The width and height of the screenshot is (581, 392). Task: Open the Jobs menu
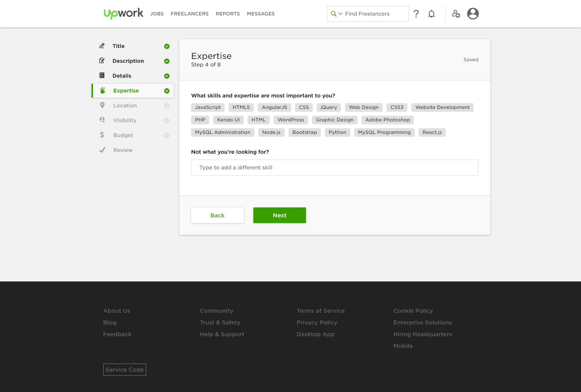pos(157,14)
